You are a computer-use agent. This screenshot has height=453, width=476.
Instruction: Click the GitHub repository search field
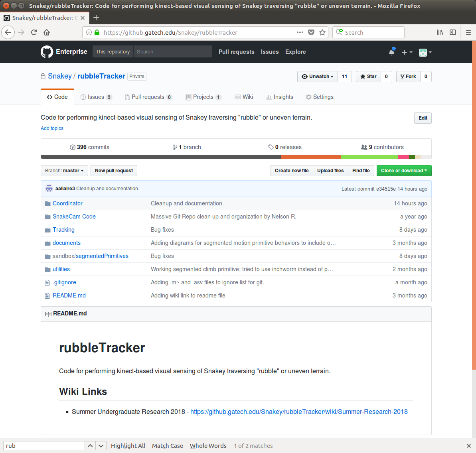[172, 52]
